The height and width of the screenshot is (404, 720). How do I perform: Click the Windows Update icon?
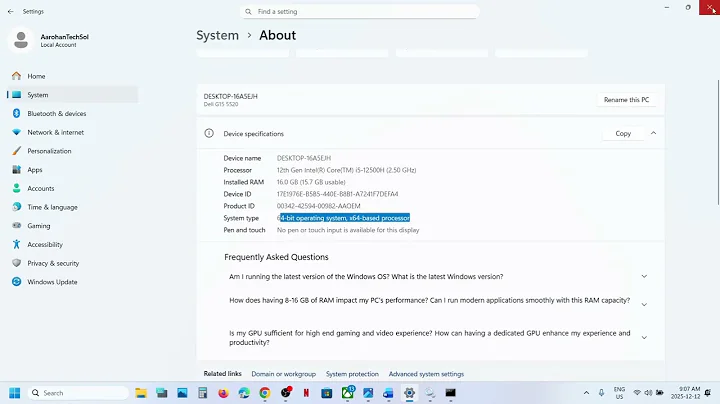[17, 282]
